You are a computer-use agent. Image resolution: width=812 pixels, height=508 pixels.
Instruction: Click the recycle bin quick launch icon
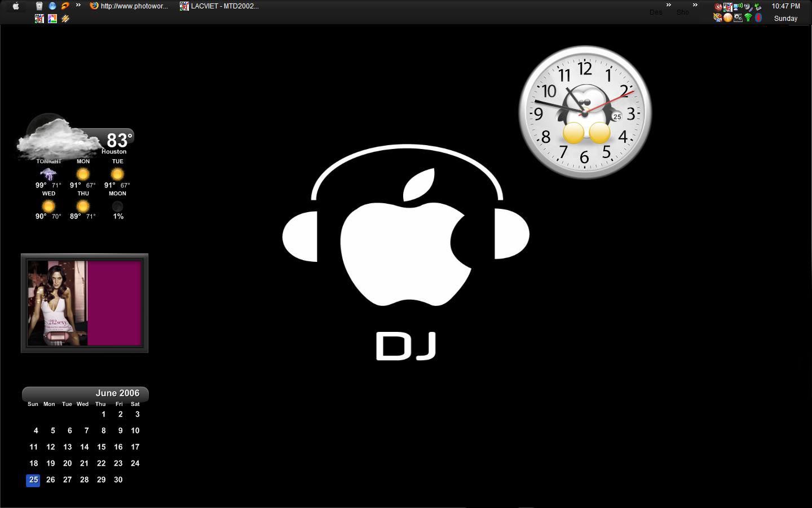39,6
